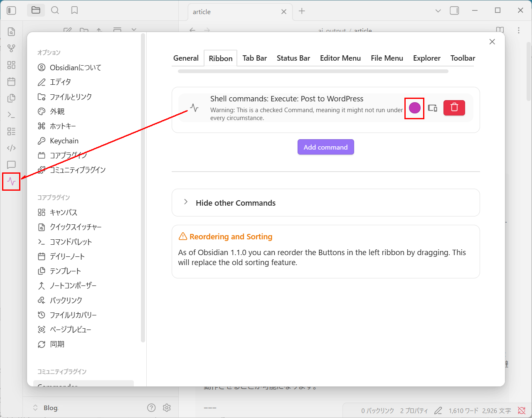Open the Blog vault switcher
The height and width of the screenshot is (418, 532).
tap(47, 408)
